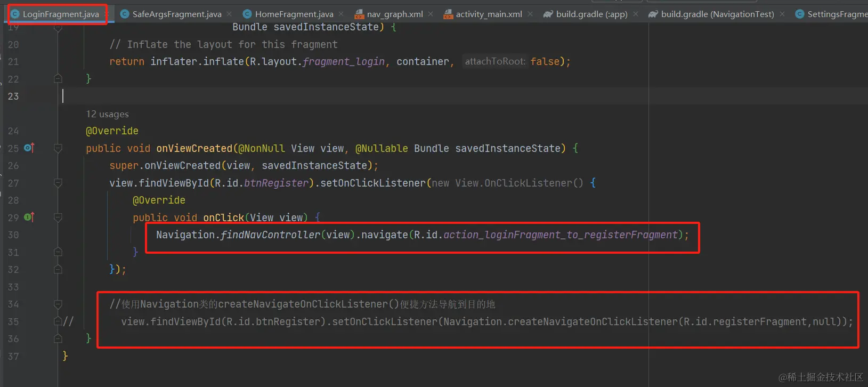
Task: Click the @Nullable annotation
Action: [x=382, y=148]
